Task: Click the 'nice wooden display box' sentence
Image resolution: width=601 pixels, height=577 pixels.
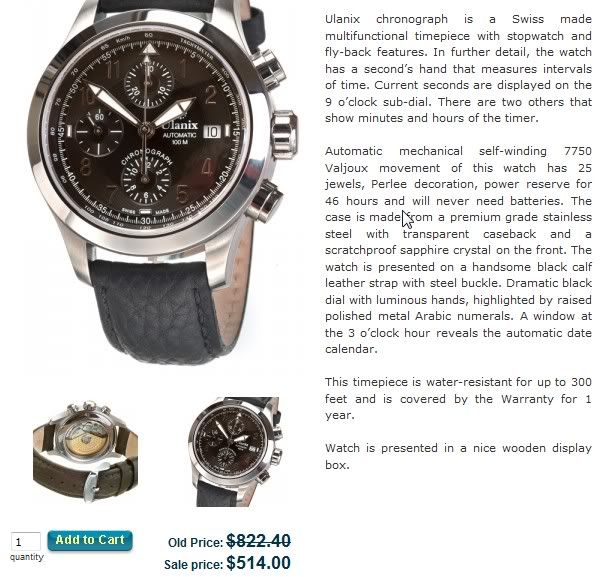Action: pos(458,456)
